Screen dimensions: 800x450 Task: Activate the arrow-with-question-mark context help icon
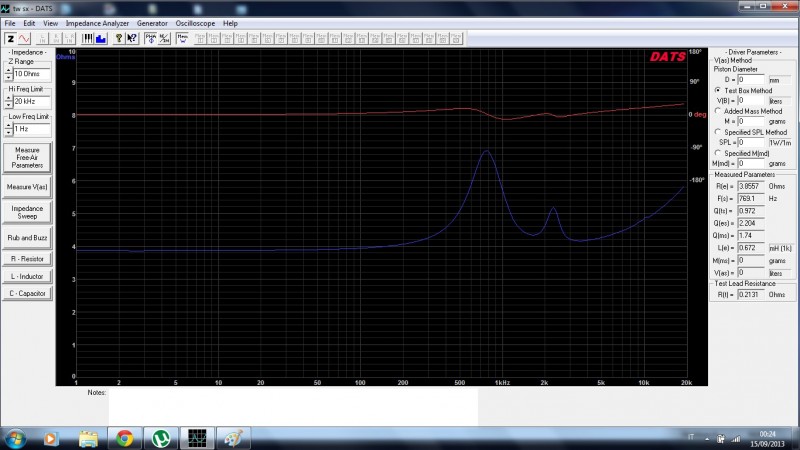(132, 39)
